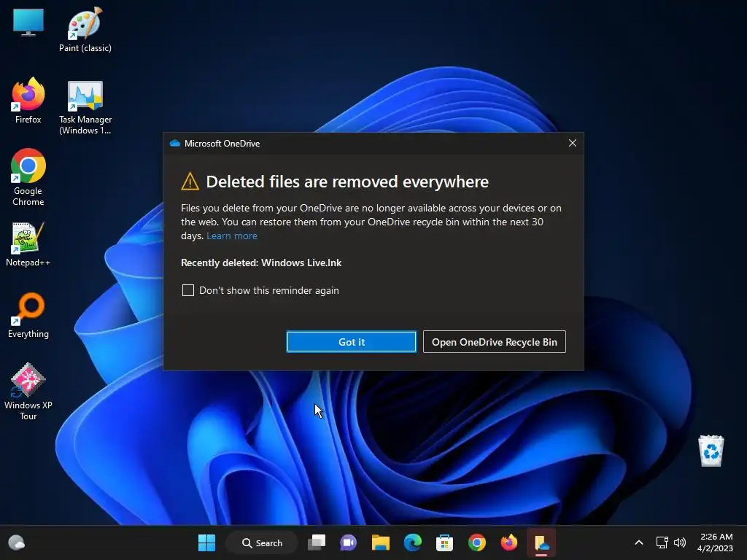Launch the Chat app from the taskbar
This screenshot has height=560, width=747.
click(348, 542)
